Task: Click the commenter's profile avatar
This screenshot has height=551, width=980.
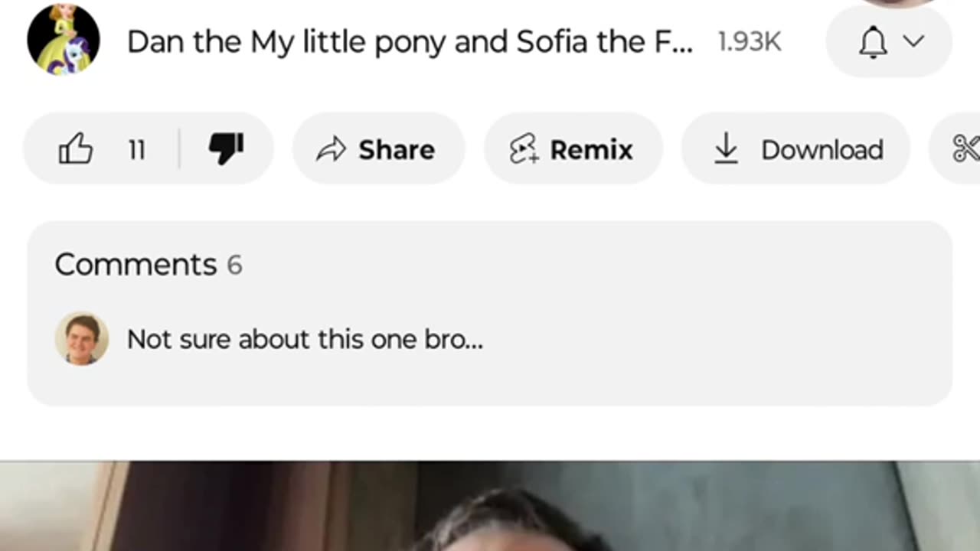Action: point(82,338)
